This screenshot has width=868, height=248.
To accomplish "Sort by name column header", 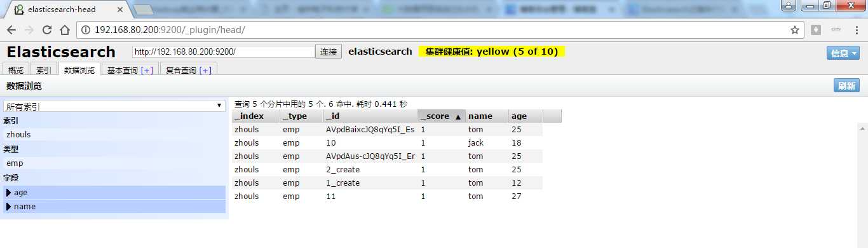I will 487,116.
